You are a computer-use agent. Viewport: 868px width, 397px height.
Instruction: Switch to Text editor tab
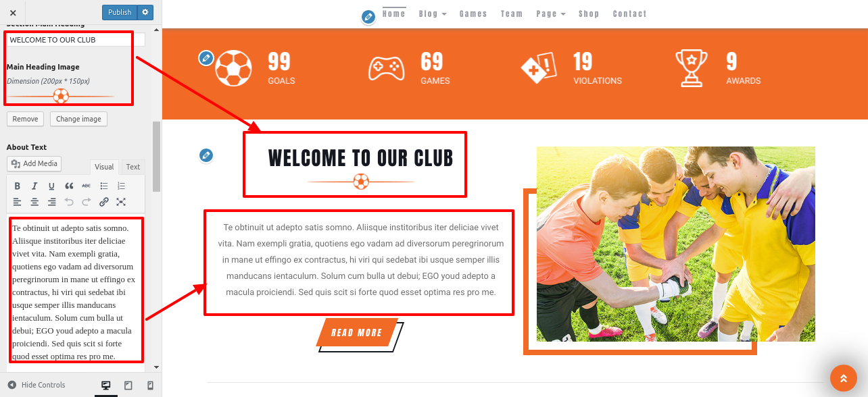pos(133,167)
